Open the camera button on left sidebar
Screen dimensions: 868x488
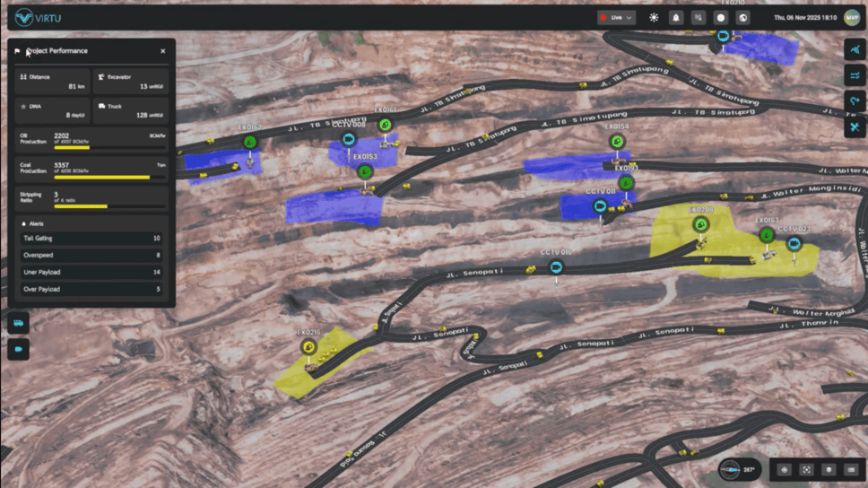click(x=18, y=350)
